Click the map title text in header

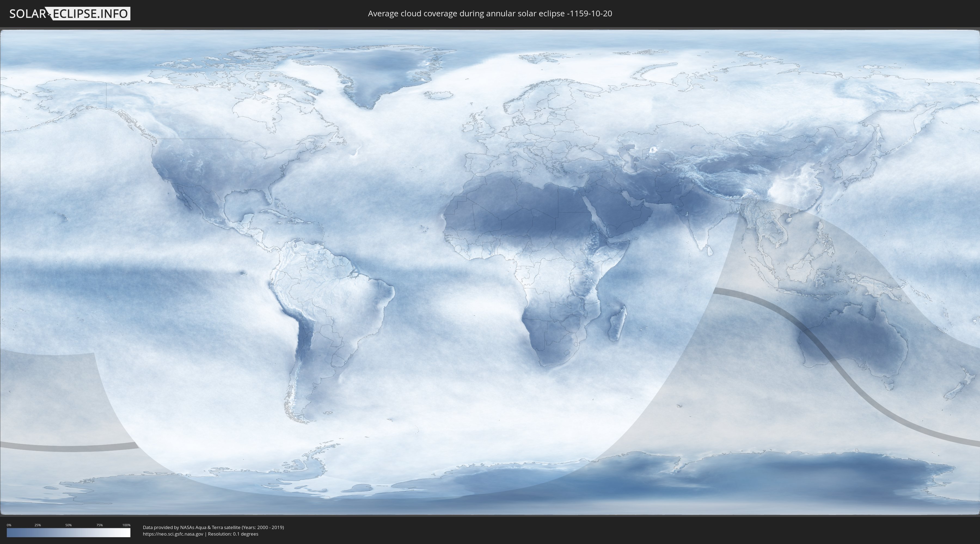coord(490,14)
